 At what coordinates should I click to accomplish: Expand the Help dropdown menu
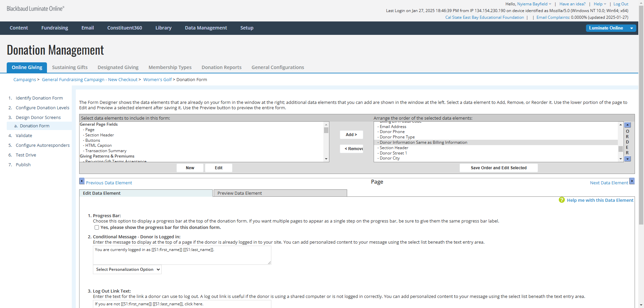pos(600,4)
